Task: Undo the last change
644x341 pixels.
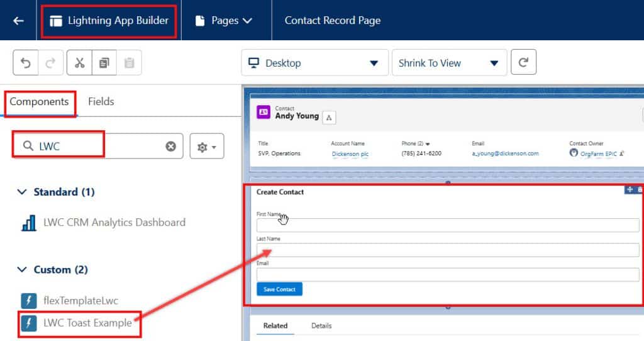Action: click(25, 63)
